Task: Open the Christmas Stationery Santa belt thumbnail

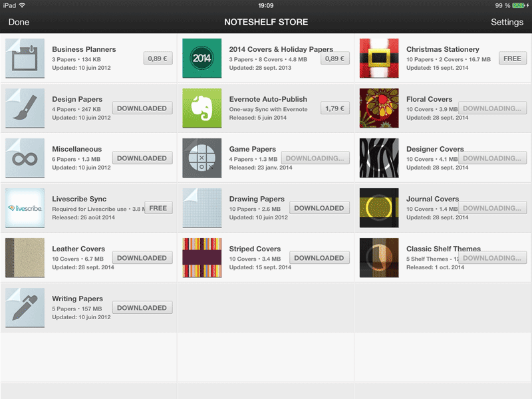Action: click(379, 59)
